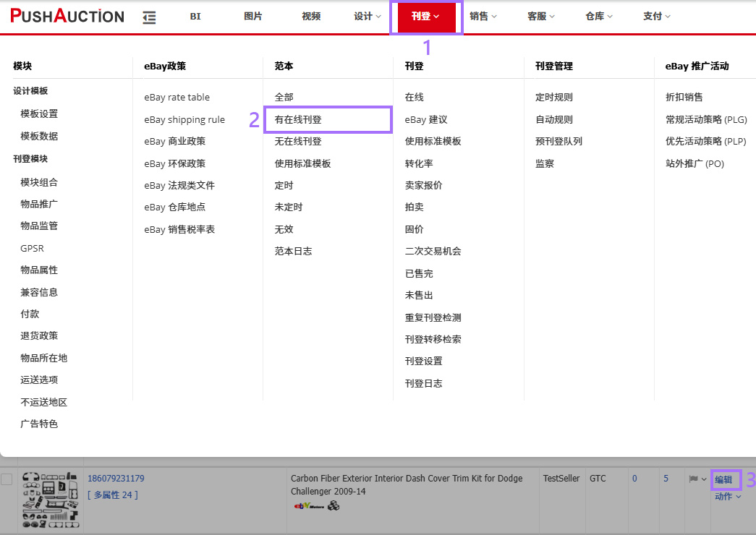Click the PushAuction logo
The image size is (756, 535).
pos(67,16)
